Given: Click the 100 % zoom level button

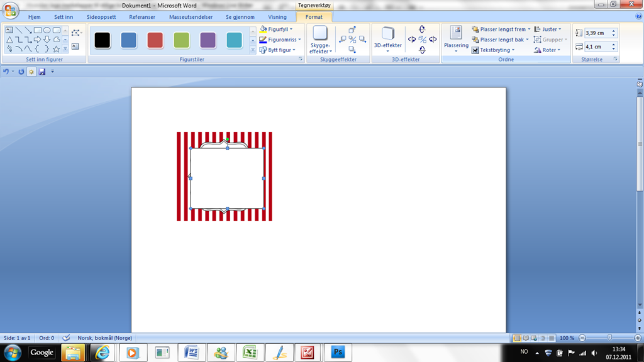Looking at the screenshot, I should click(567, 338).
